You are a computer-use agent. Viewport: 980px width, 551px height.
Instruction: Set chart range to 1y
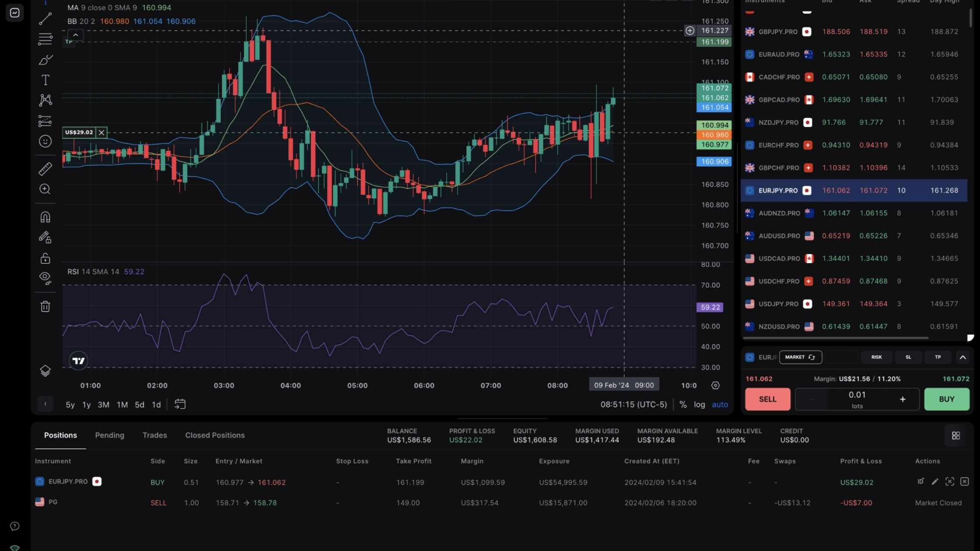[x=87, y=405]
